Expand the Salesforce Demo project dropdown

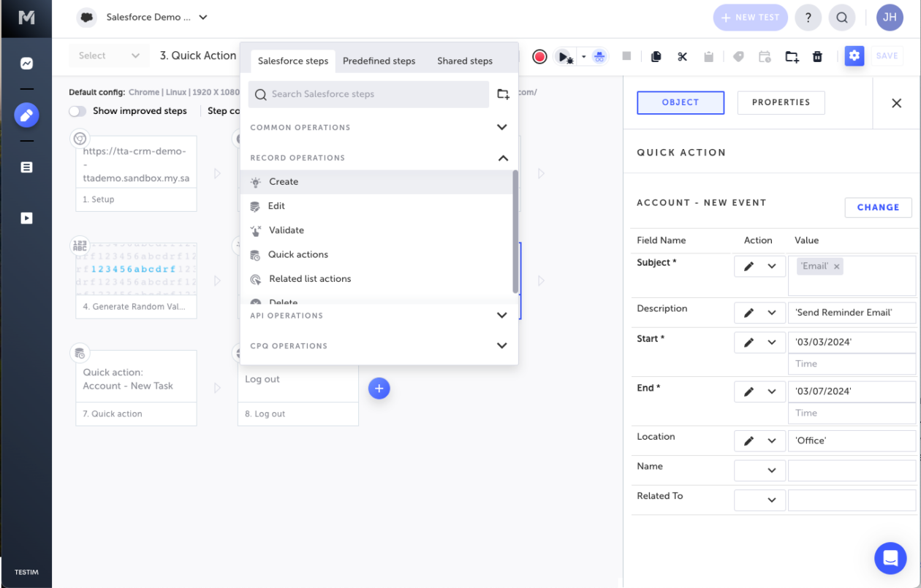pyautogui.click(x=202, y=18)
